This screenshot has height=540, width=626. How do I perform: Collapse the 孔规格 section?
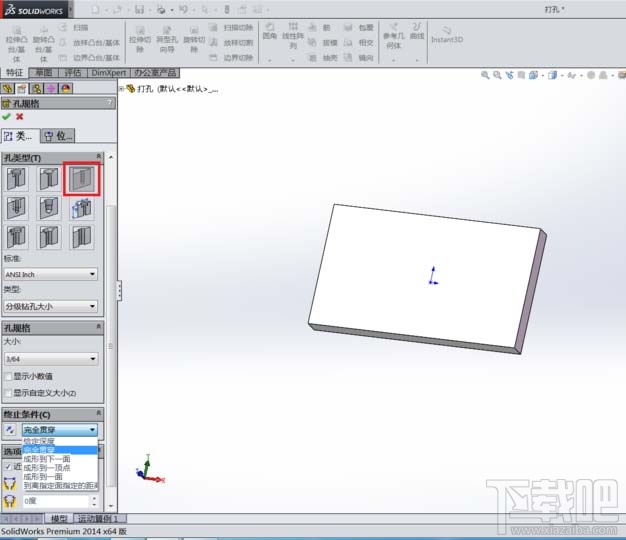click(x=98, y=326)
